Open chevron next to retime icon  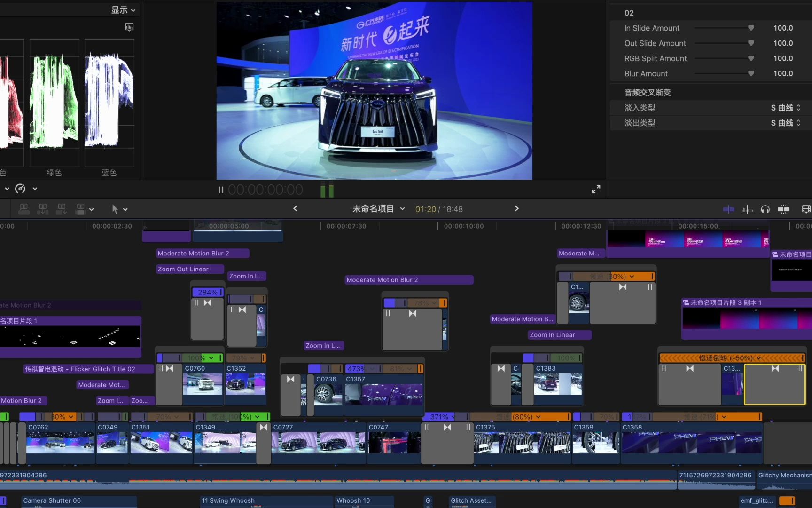click(x=35, y=189)
